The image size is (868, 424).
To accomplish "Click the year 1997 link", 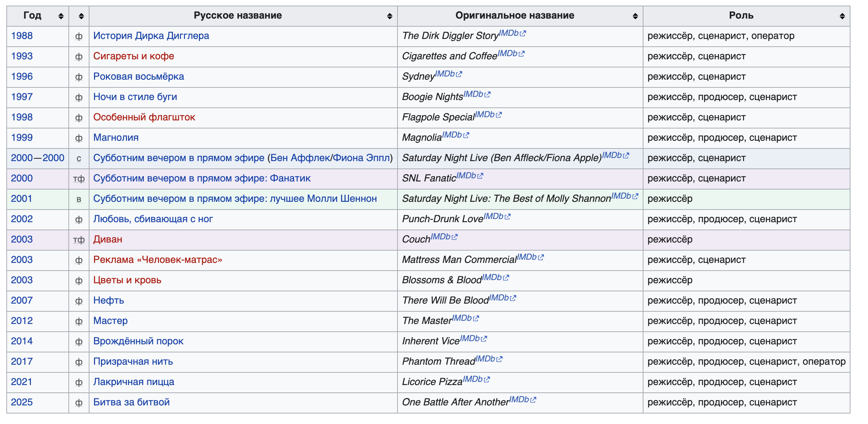I will pyautogui.click(x=22, y=97).
